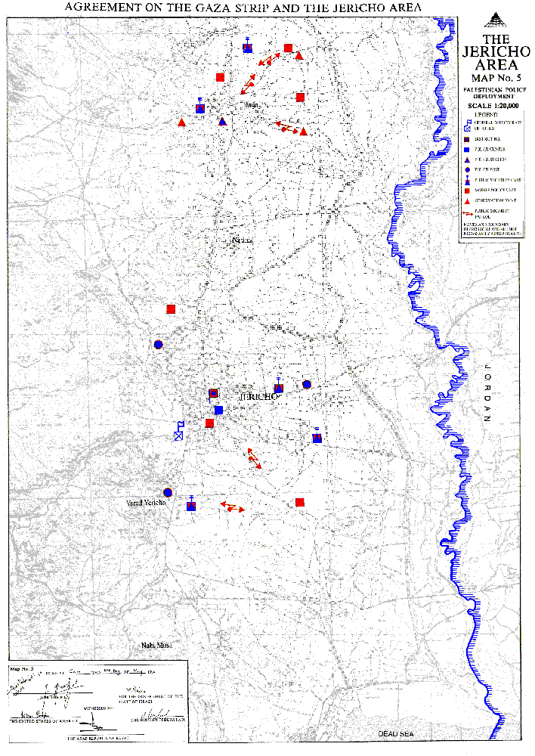Screen dimensions: 535x756
Task: Choose the Mobile Police Unit legend square
Action: (x=466, y=191)
